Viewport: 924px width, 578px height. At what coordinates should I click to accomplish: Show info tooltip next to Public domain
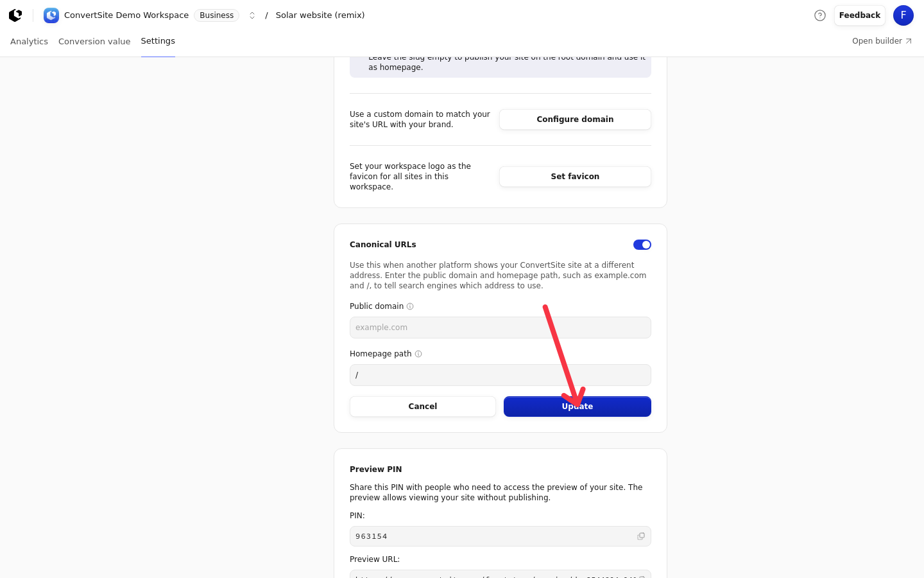(x=410, y=306)
